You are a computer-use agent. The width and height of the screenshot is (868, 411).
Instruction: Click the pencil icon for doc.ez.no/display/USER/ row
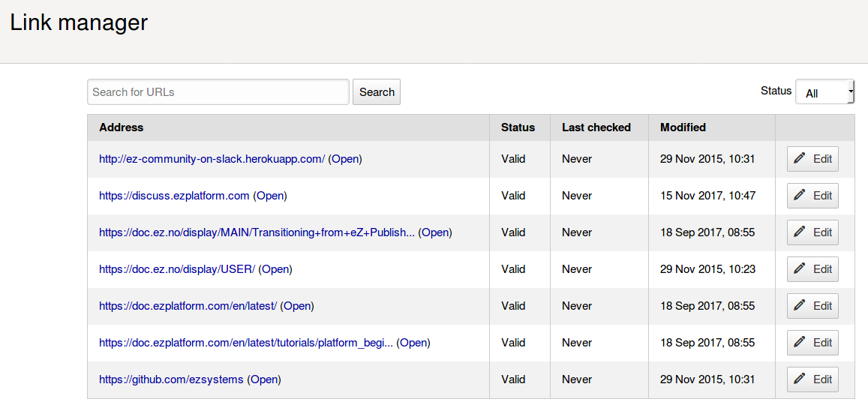800,269
